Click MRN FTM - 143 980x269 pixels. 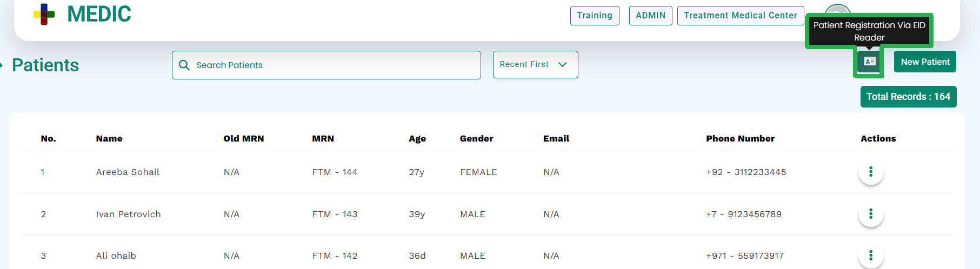tap(335, 214)
